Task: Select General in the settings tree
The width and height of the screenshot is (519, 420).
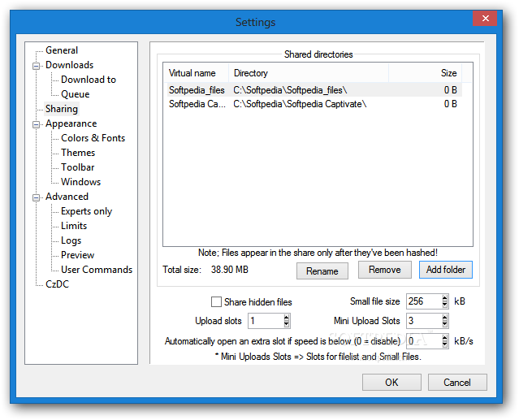Action: (62, 50)
